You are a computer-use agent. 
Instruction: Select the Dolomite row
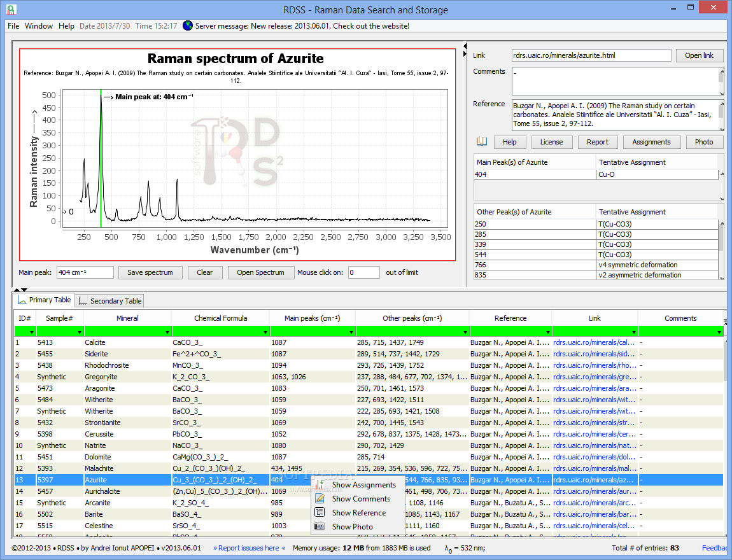(369, 457)
